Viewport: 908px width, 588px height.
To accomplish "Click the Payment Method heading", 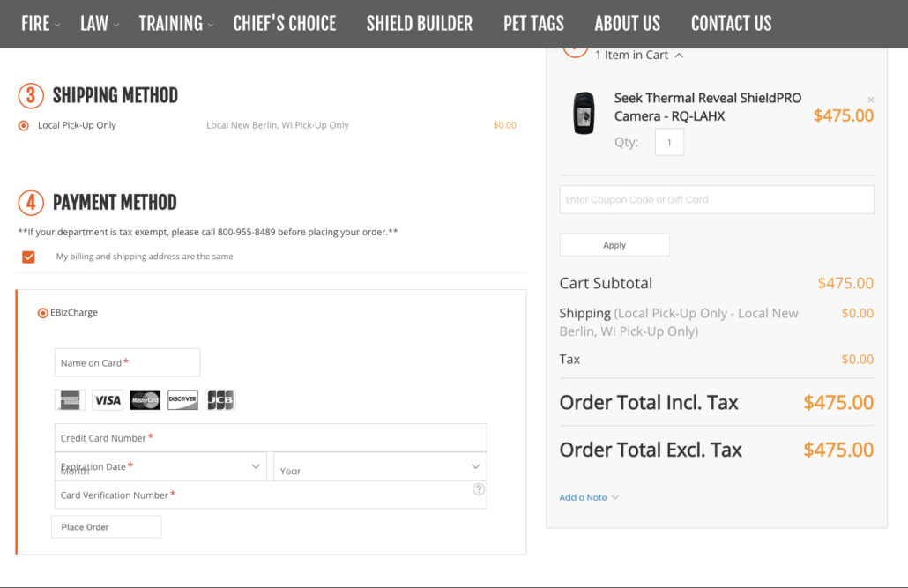I will (x=115, y=203).
